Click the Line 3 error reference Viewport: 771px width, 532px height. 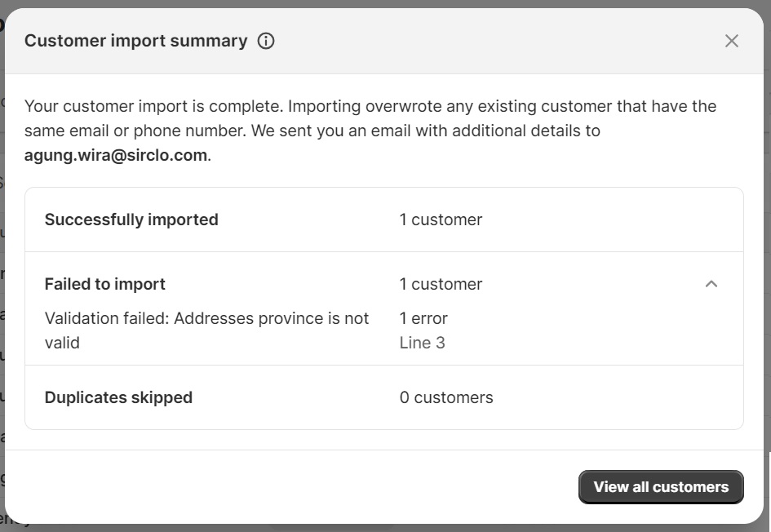point(422,343)
